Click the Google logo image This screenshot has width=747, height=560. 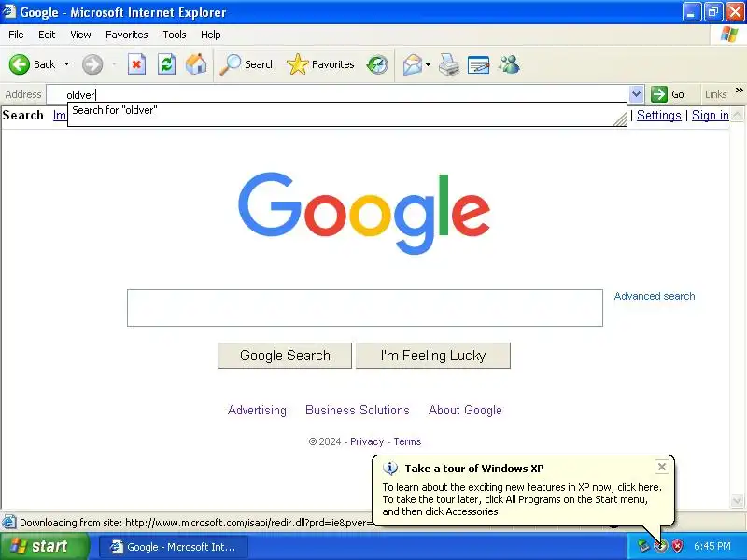(364, 213)
